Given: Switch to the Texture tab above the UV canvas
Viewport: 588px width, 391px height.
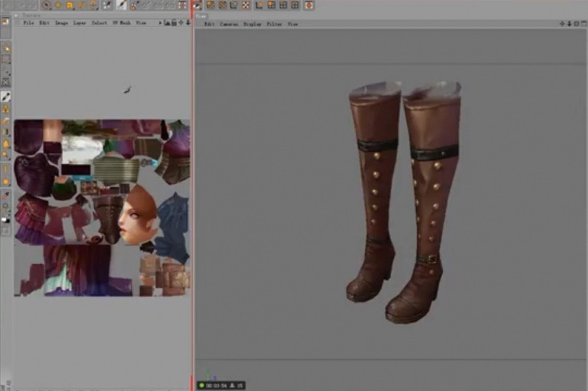Looking at the screenshot, I should click(x=31, y=16).
